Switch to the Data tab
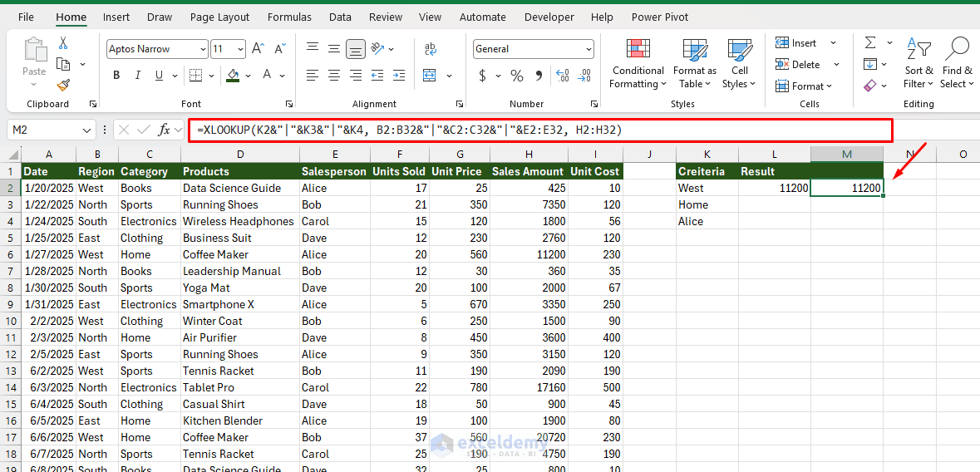Screen dimensions: 980x472 tap(340, 17)
